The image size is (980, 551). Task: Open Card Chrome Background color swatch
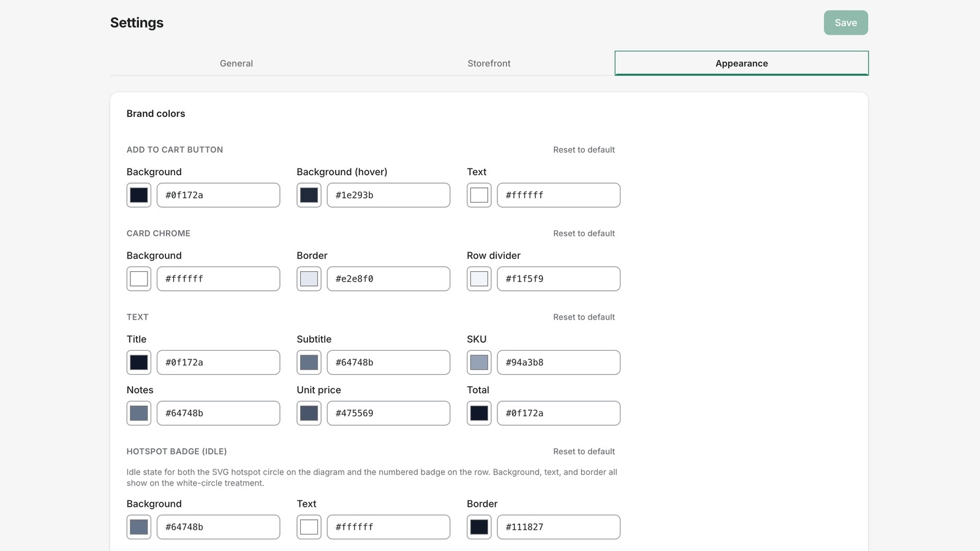point(139,279)
